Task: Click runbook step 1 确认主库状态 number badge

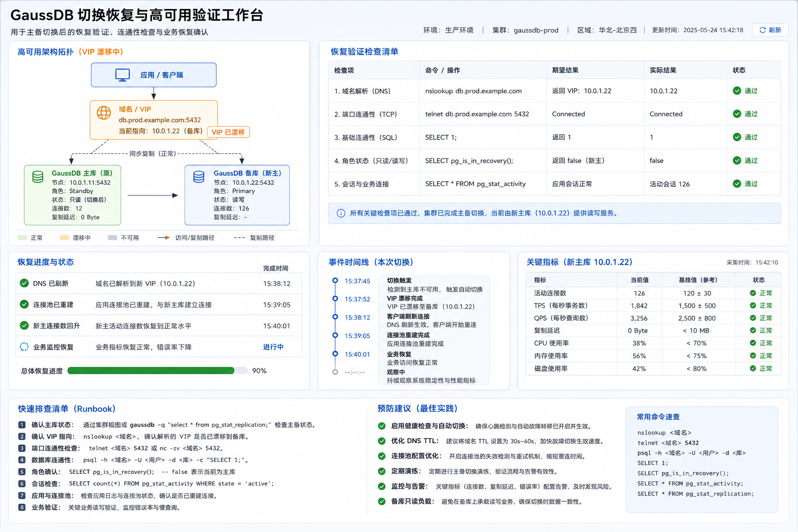Action: pyautogui.click(x=22, y=424)
